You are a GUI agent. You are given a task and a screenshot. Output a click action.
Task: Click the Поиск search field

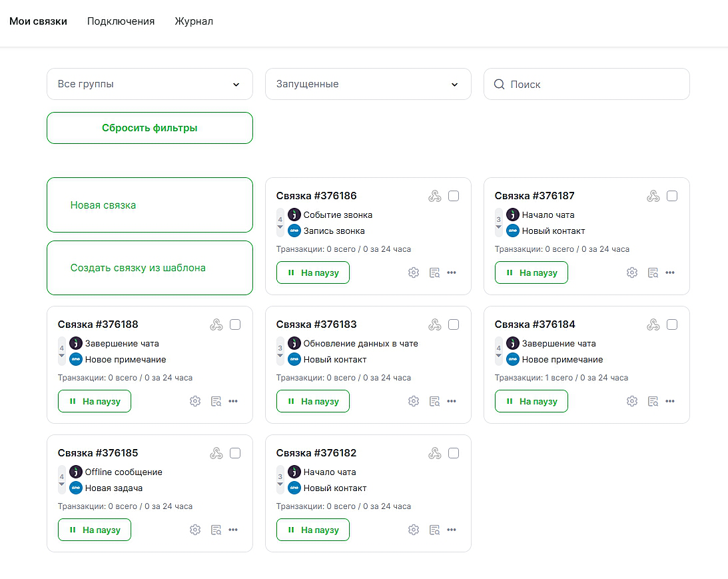click(593, 84)
